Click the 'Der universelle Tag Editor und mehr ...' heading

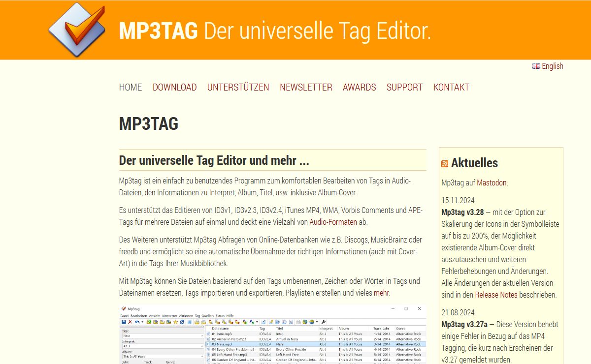click(x=214, y=160)
